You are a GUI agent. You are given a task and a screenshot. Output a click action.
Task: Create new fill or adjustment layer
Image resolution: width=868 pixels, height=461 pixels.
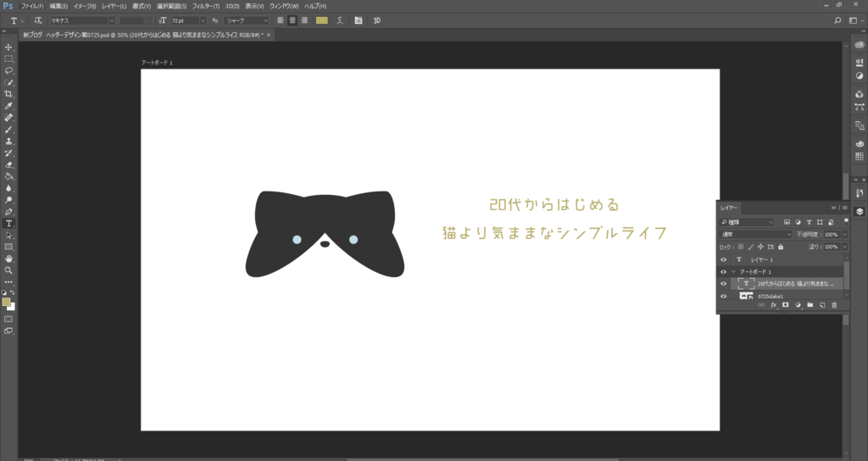[x=798, y=305]
